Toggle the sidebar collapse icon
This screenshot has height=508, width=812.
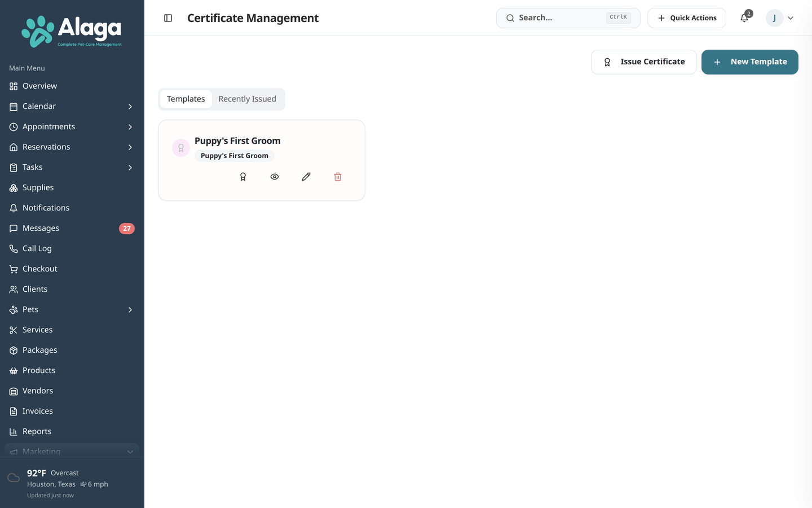coord(168,18)
